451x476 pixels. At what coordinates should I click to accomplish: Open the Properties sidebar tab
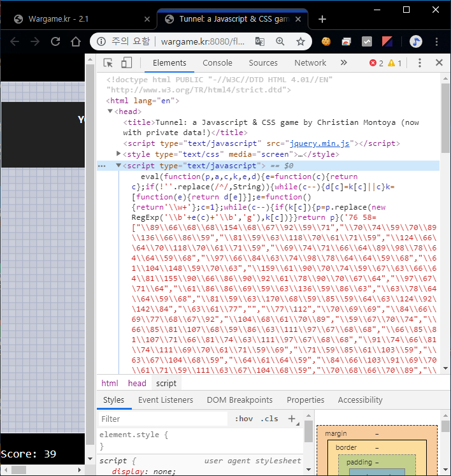pyautogui.click(x=305, y=400)
